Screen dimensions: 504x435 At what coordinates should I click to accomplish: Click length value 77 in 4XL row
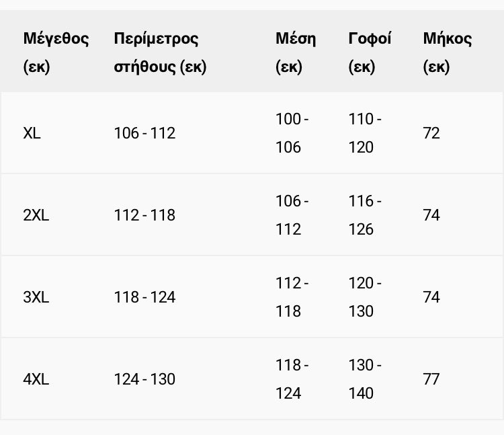pos(431,379)
